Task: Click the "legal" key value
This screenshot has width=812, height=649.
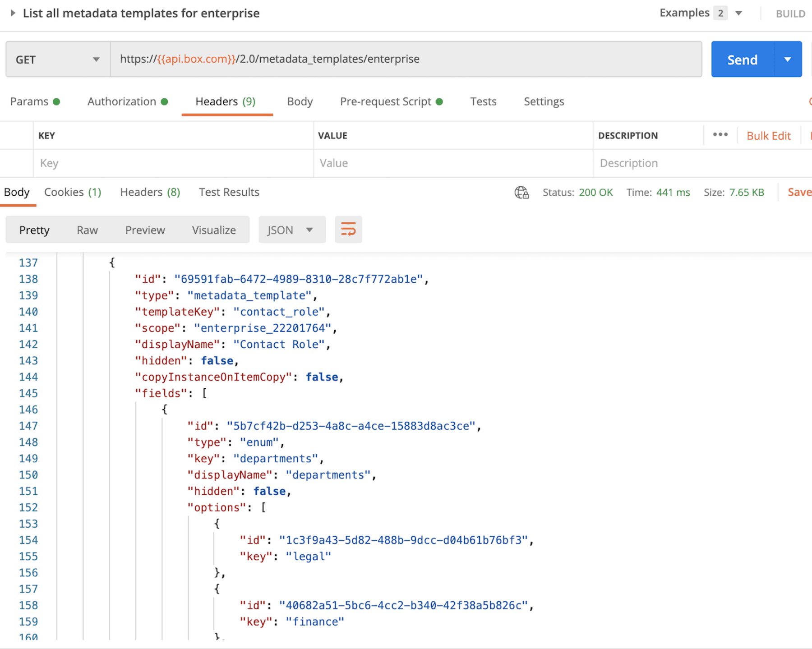Action: point(308,556)
